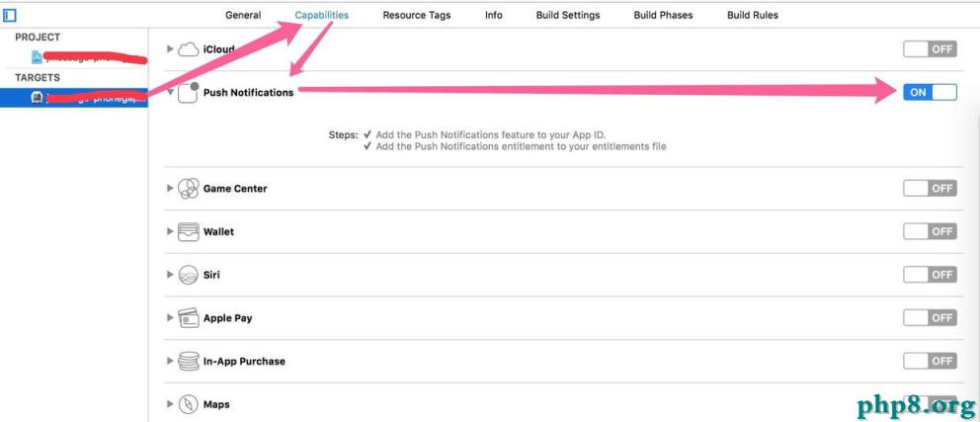Click the Apple Pay card icon
Image resolution: width=980 pixels, height=422 pixels.
pyautogui.click(x=188, y=318)
